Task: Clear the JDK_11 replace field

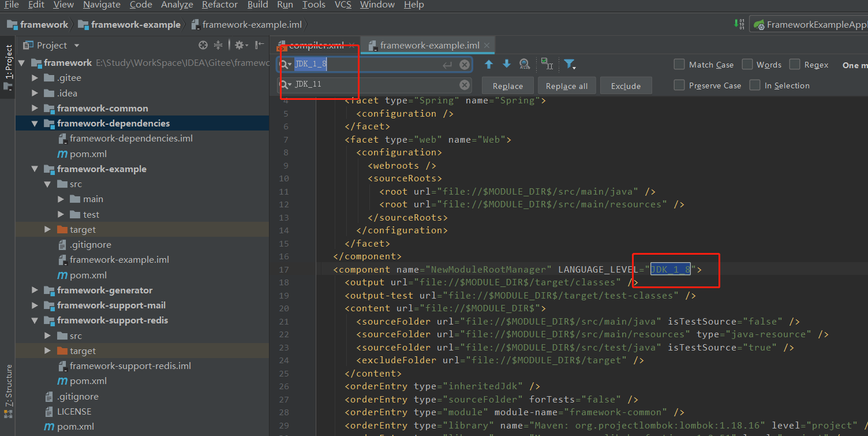Action: pos(464,85)
